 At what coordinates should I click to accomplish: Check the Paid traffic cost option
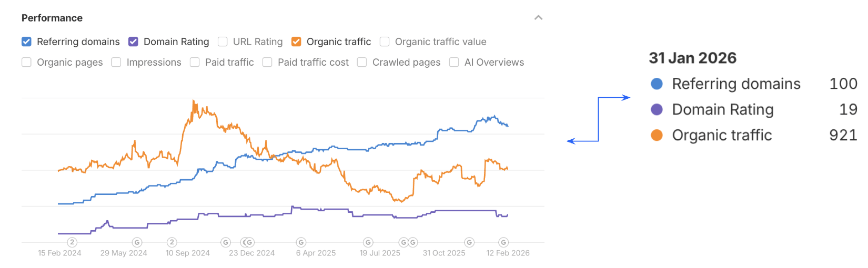(x=267, y=62)
